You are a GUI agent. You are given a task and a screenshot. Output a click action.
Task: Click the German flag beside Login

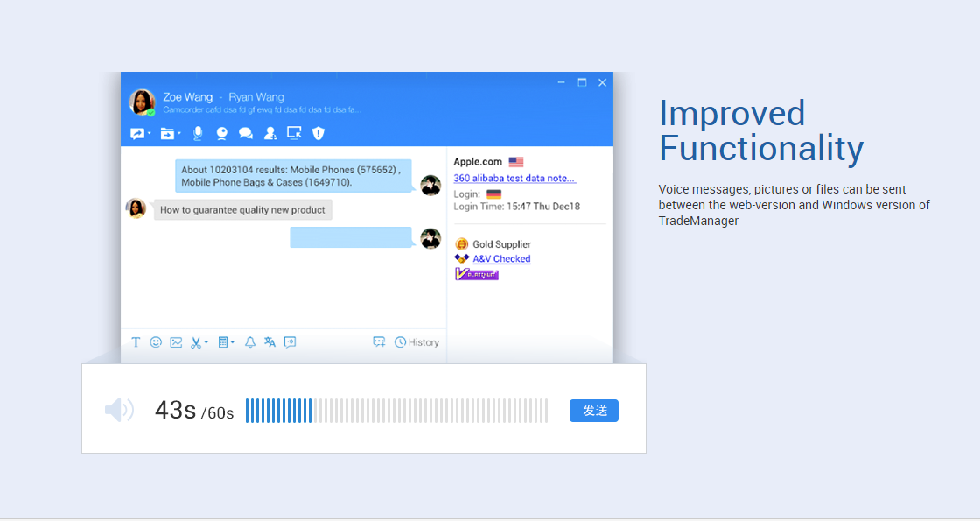pyautogui.click(x=493, y=194)
